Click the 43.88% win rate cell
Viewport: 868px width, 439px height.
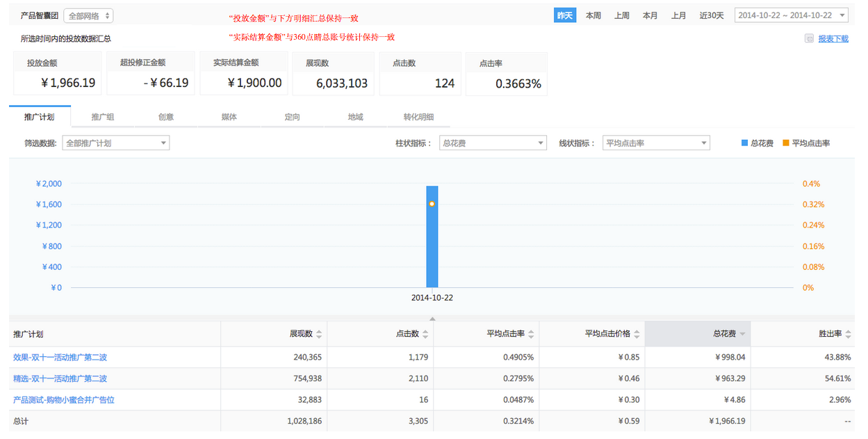(838, 358)
